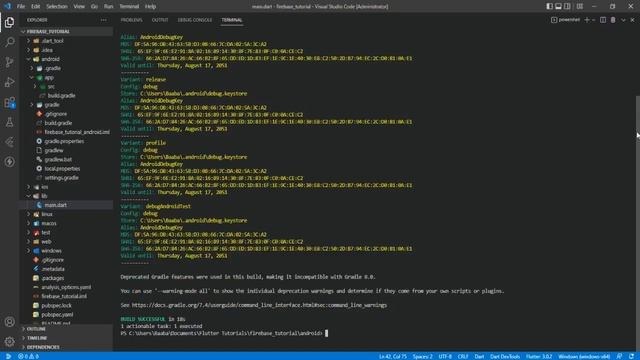This screenshot has width=640, height=360.
Task: Click the UTF-8 encoding status entry
Action: 445,356
